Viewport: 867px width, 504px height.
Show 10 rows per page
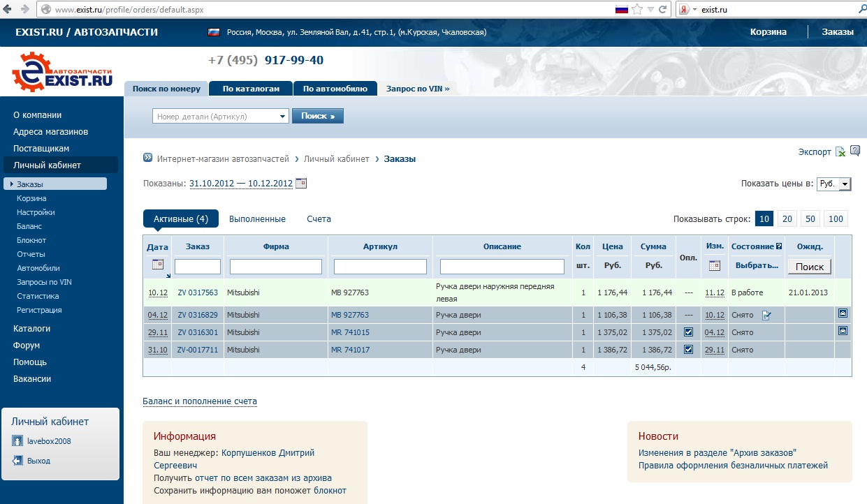[764, 218]
